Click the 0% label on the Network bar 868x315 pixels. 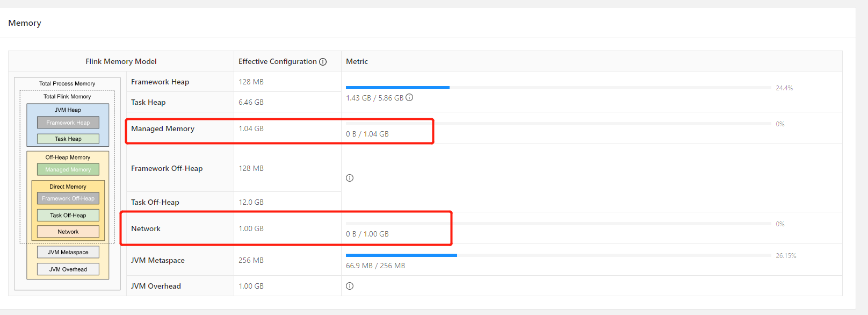click(780, 224)
